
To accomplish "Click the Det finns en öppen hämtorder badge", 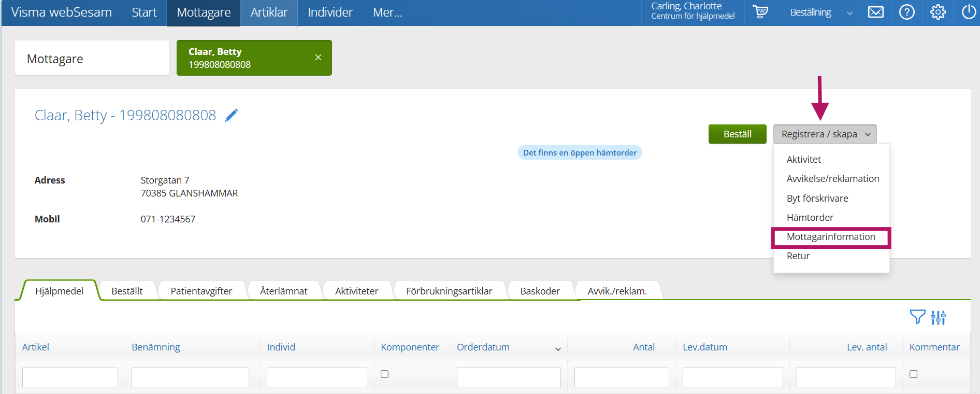I will (580, 152).
